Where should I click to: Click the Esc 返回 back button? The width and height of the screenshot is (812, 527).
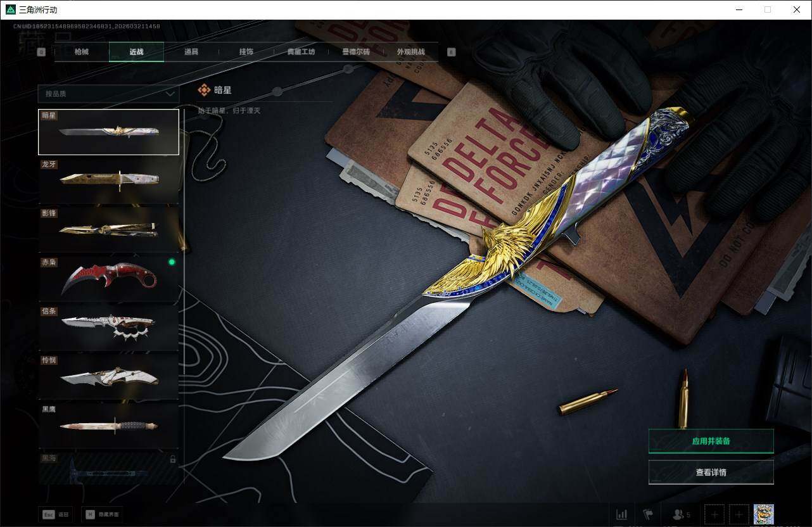(x=55, y=514)
